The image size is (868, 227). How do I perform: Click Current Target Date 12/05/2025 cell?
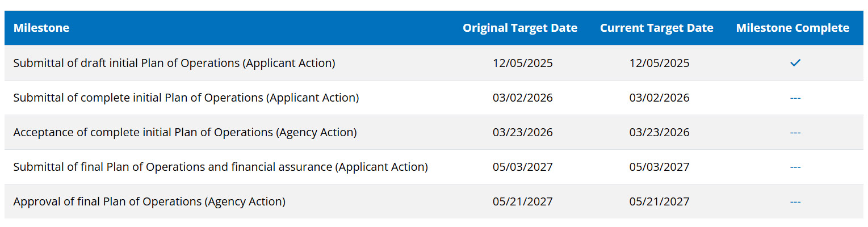coord(659,63)
